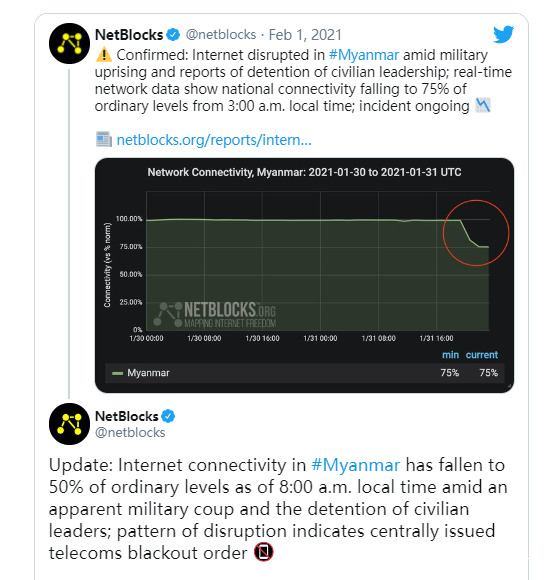Image resolution: width=557 pixels, height=580 pixels.
Task: Click the no-mobile-phones emoji after blackout order
Action: tap(264, 552)
